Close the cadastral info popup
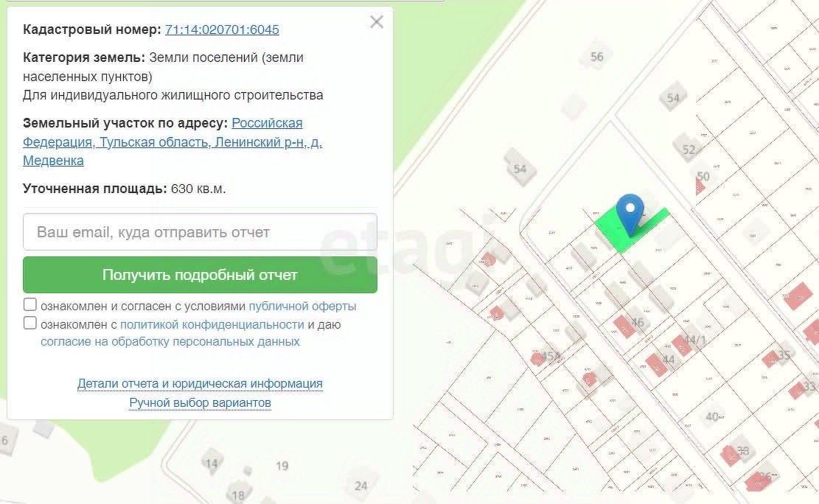819x504 pixels. point(377,22)
